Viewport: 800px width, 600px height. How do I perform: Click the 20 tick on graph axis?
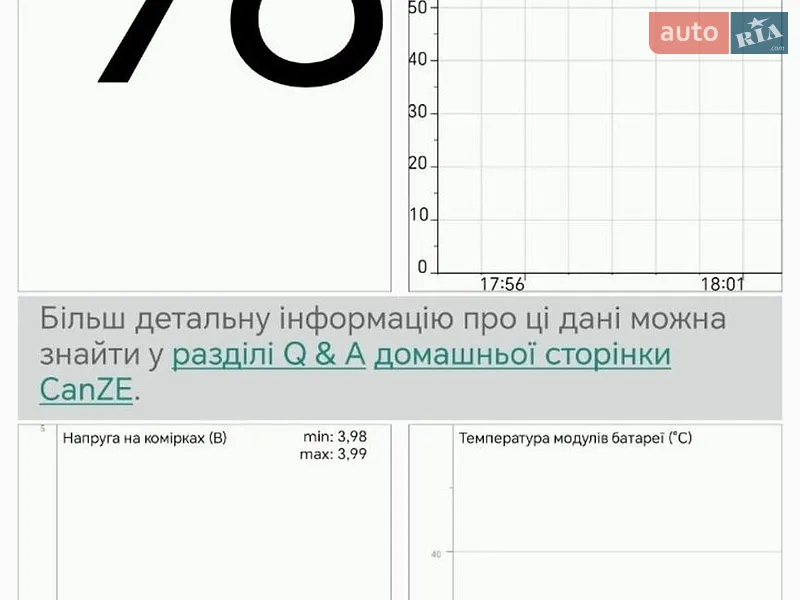(x=417, y=164)
